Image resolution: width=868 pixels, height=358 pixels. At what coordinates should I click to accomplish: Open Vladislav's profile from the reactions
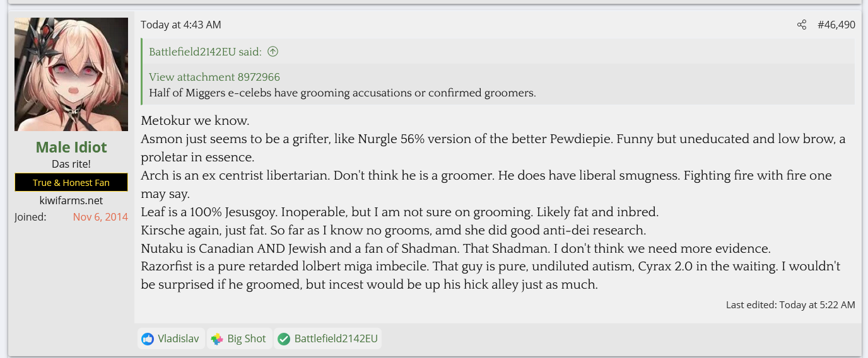(x=179, y=339)
